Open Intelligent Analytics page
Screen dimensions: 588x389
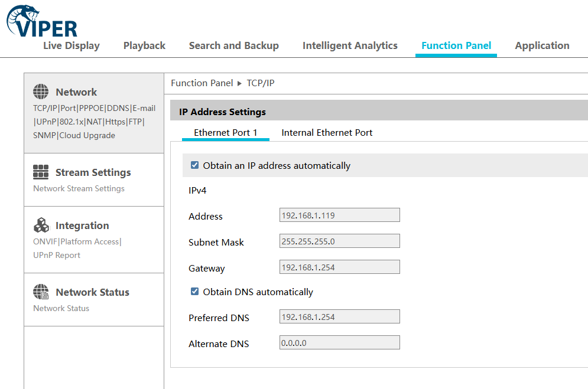(x=350, y=46)
